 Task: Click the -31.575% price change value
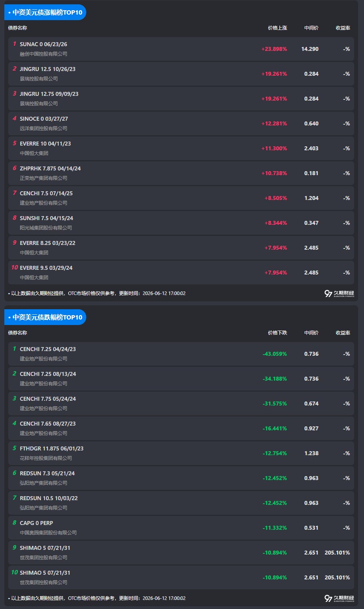[x=275, y=404]
